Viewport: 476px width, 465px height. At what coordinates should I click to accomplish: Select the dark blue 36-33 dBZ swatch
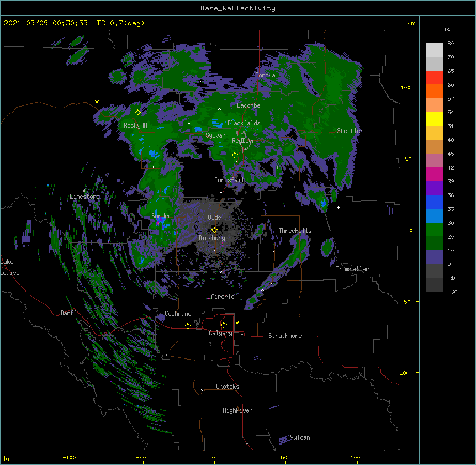[434, 202]
